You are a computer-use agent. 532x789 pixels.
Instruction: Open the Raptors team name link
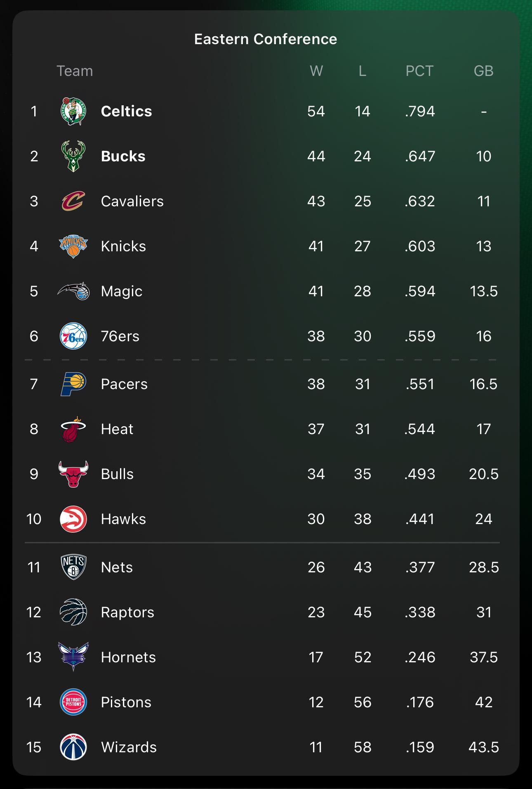coord(127,612)
